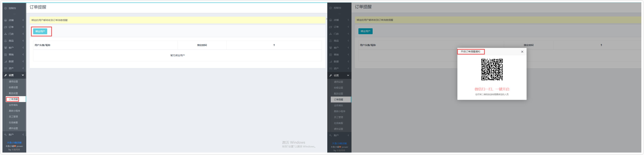Screen dimensions: 644x155
Task: Click the 控制台 icon in right screenshot sidebar
Action: tap(331, 8)
